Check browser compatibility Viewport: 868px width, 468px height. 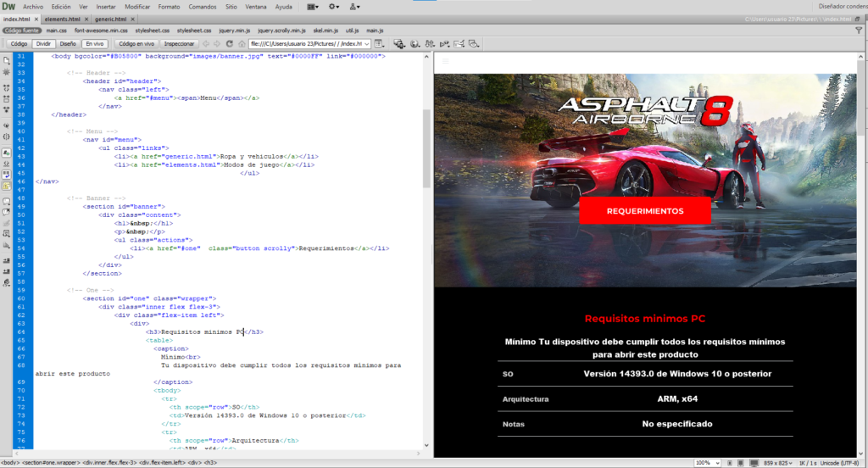[x=459, y=44]
